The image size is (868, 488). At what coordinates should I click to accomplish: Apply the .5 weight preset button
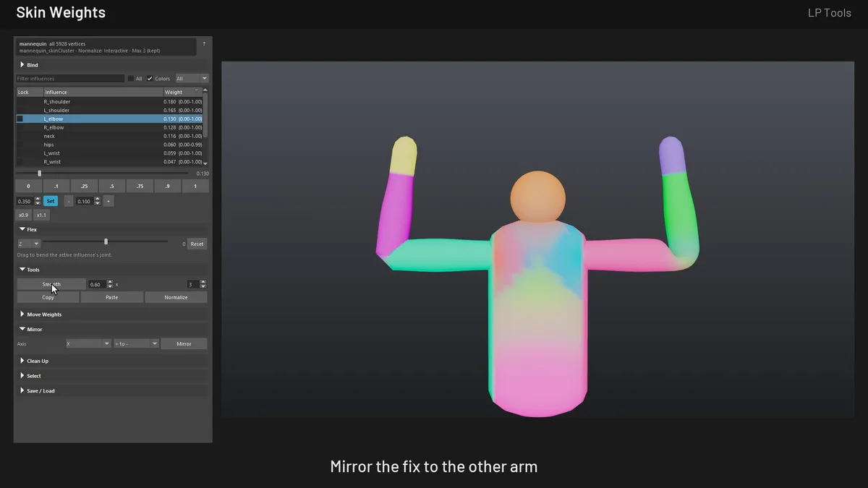(x=112, y=187)
